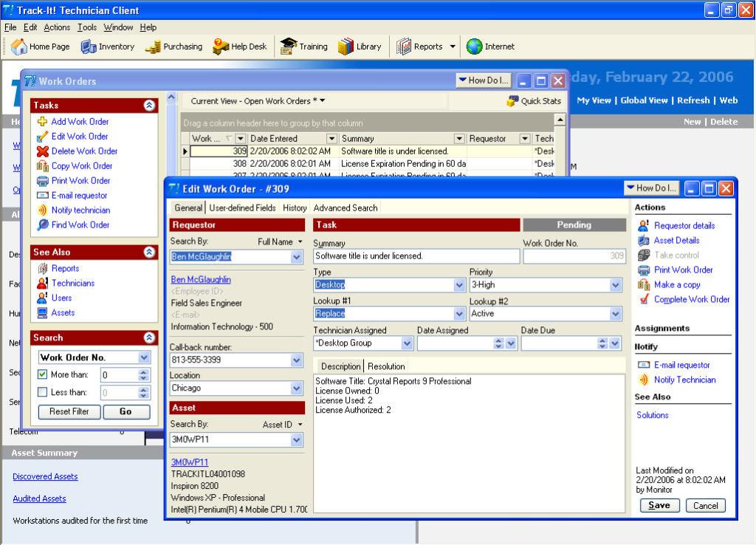Click the Find Work Order magnifier icon
This screenshot has width=756, height=545.
(x=42, y=224)
